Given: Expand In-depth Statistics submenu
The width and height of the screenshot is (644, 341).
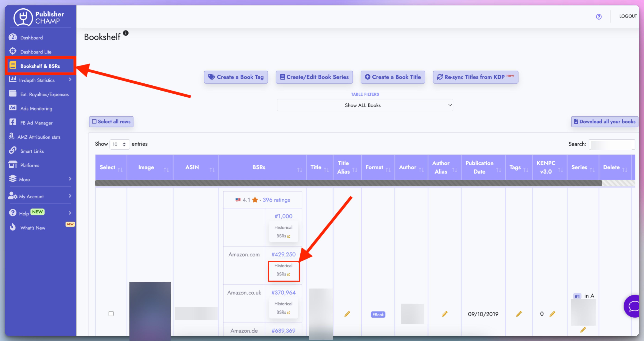Looking at the screenshot, I should pos(40,80).
